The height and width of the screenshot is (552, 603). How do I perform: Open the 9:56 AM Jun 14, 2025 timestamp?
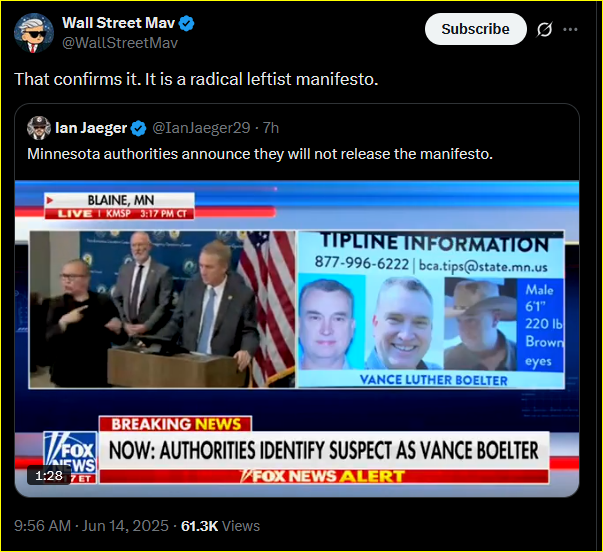91,526
